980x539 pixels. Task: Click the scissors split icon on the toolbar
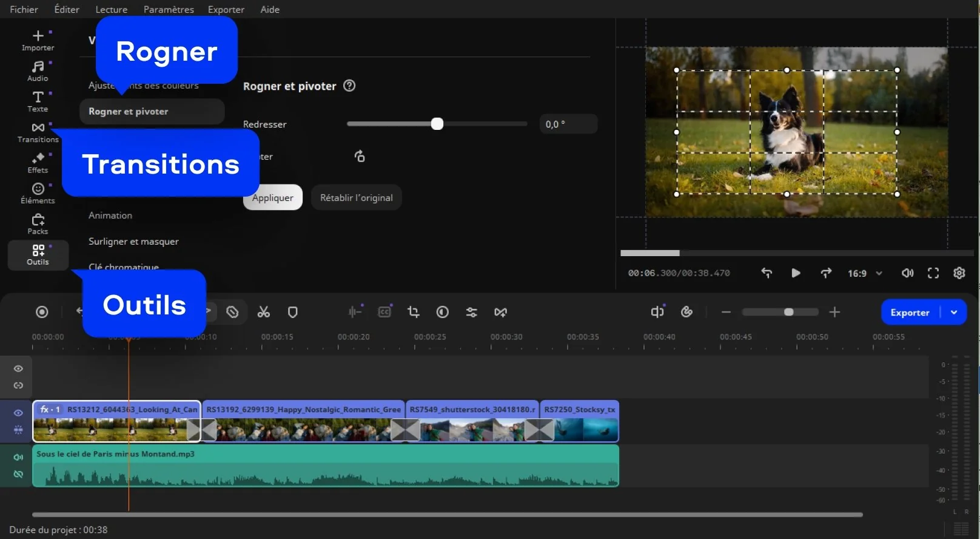[263, 312]
